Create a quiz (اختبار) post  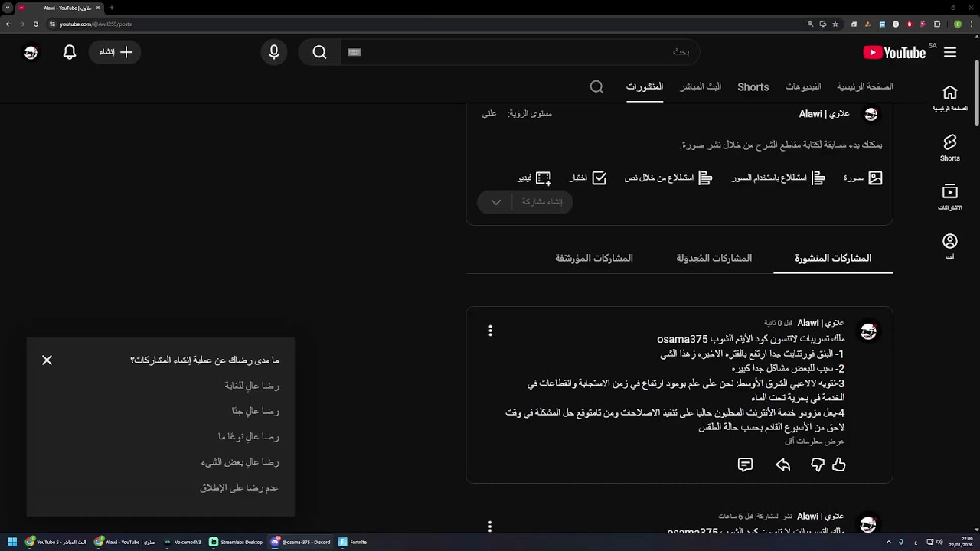click(x=588, y=178)
